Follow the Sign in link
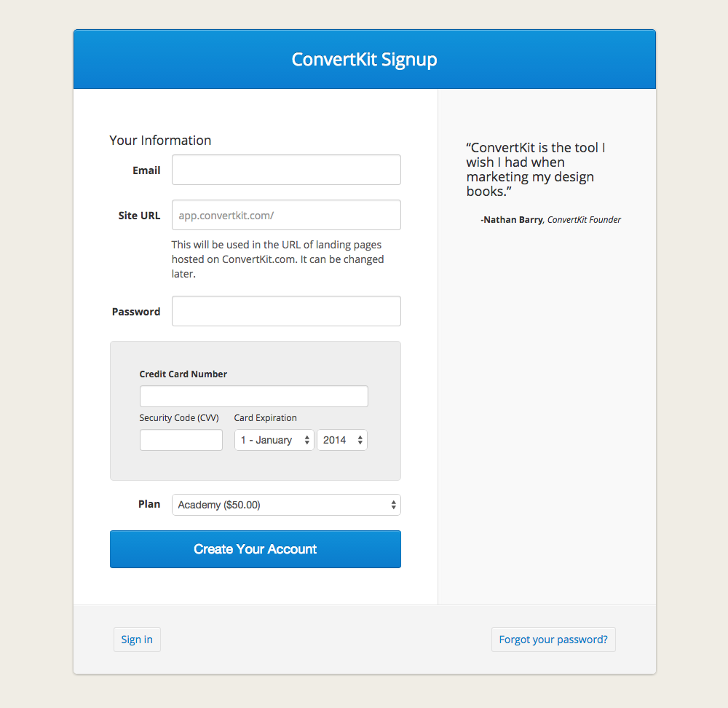The image size is (728, 708). 137,640
